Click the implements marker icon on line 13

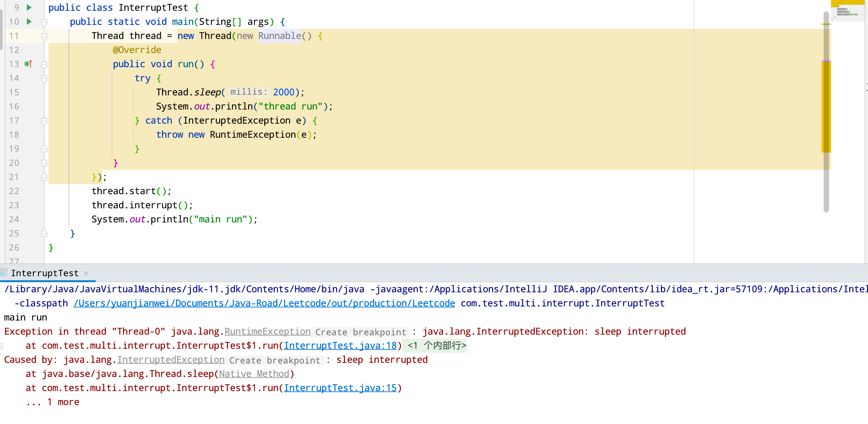click(28, 64)
